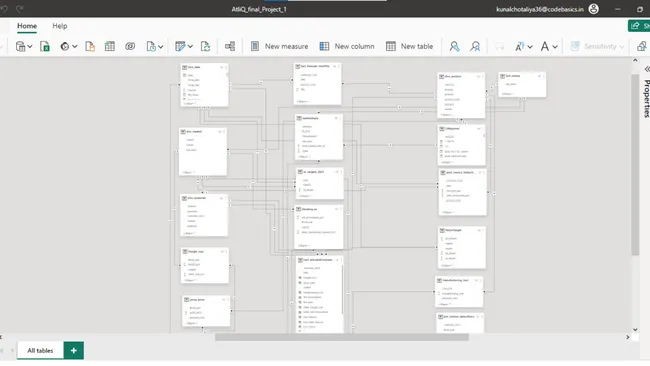Viewport: 650px width, 366px height.
Task: Toggle visibility eye on manufacturing_cost table
Action: tap(476, 281)
